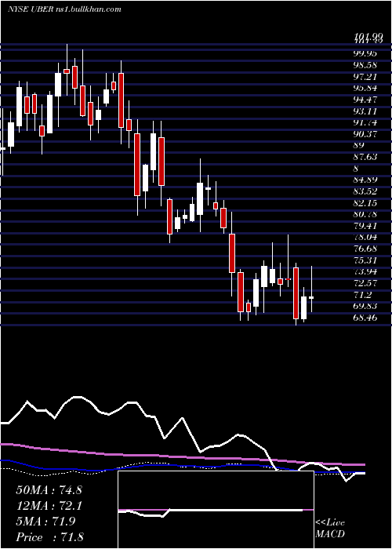This screenshot has height=549, width=392.
Task: Click the Price : 71.8 readout
Action: coord(49,537)
